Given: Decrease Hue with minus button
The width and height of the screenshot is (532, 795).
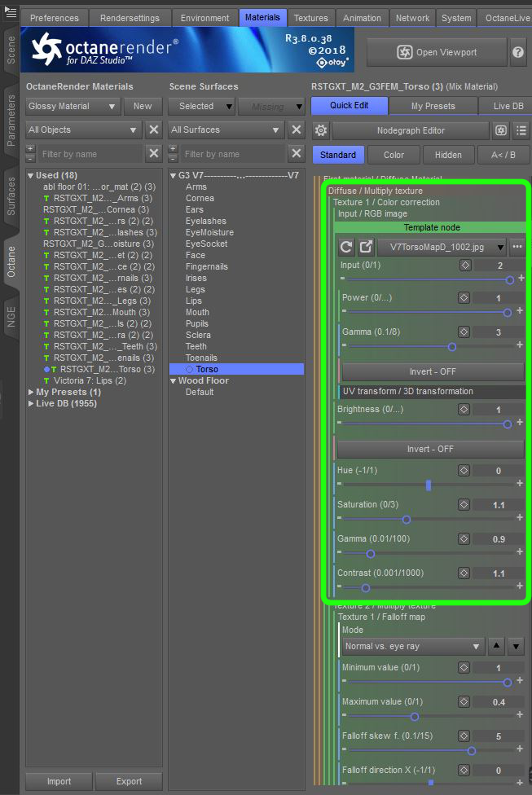Looking at the screenshot, I should (x=339, y=484).
